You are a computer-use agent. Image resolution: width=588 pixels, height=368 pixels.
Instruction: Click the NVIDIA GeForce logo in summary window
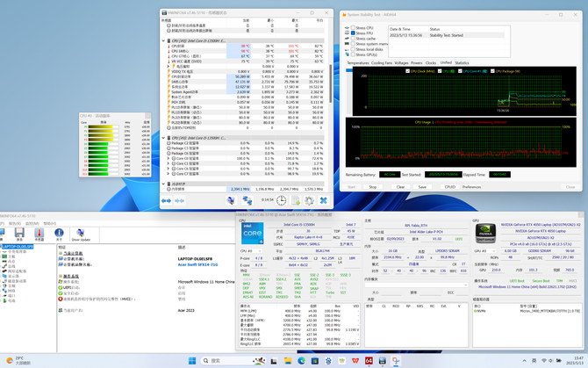[x=485, y=234]
